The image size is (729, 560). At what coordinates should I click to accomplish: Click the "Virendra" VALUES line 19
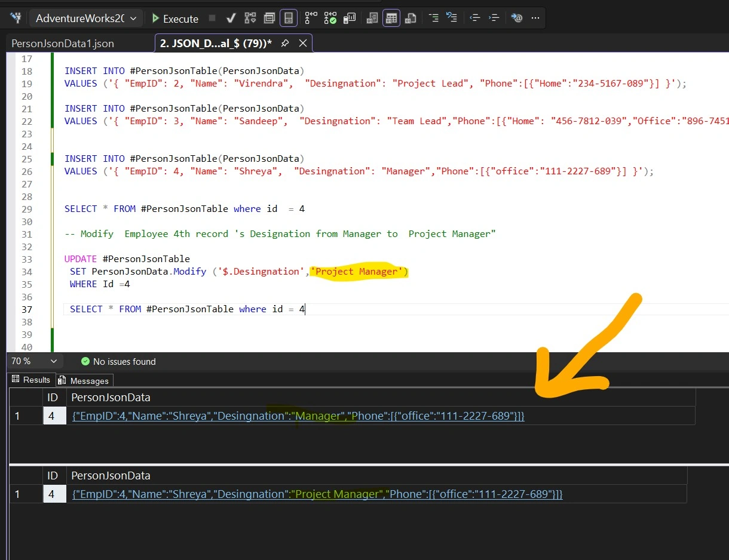(x=375, y=84)
